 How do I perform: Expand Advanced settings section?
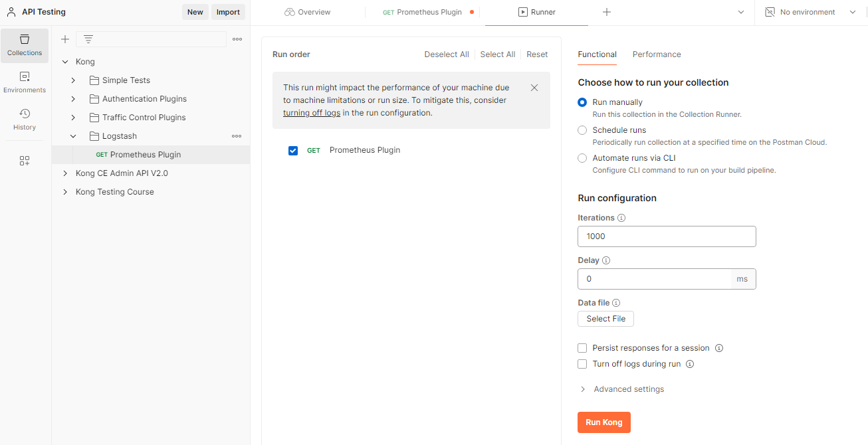(621, 389)
